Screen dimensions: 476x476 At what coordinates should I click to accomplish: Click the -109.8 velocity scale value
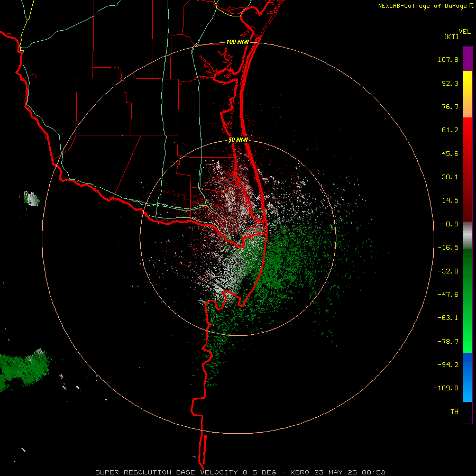[x=446, y=388]
